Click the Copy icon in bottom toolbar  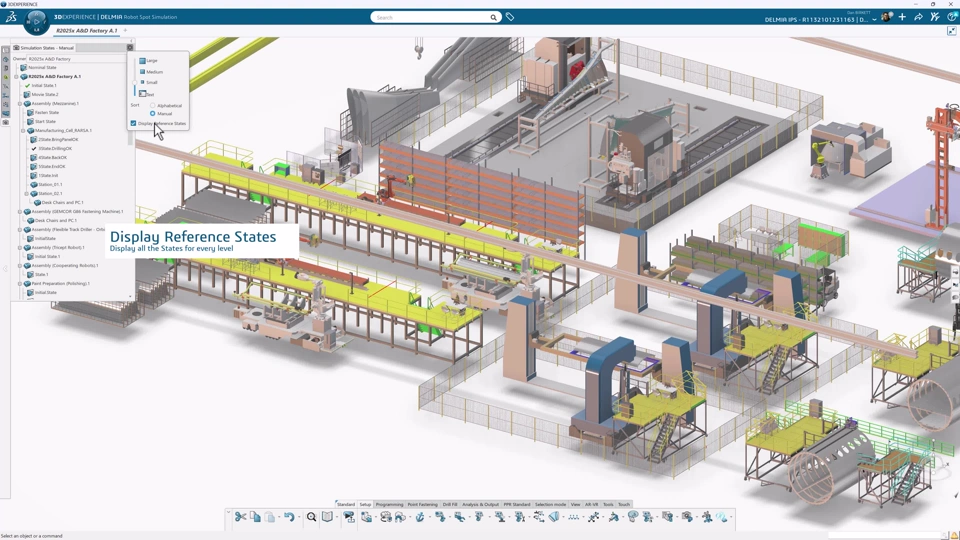click(255, 517)
